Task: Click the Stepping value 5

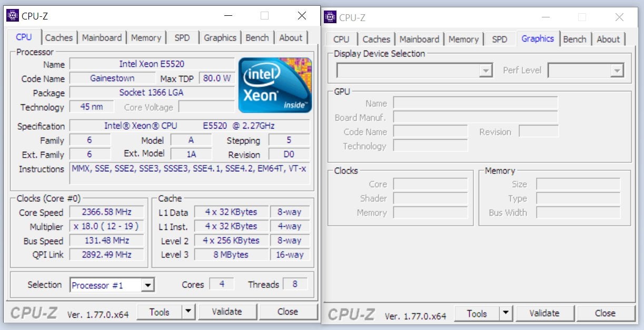Action: point(289,140)
